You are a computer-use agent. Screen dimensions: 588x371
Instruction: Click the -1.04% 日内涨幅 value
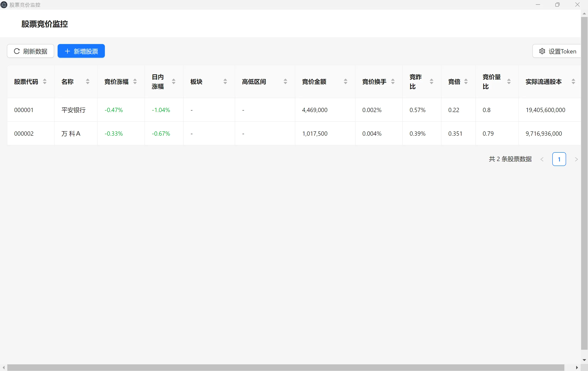click(x=161, y=110)
